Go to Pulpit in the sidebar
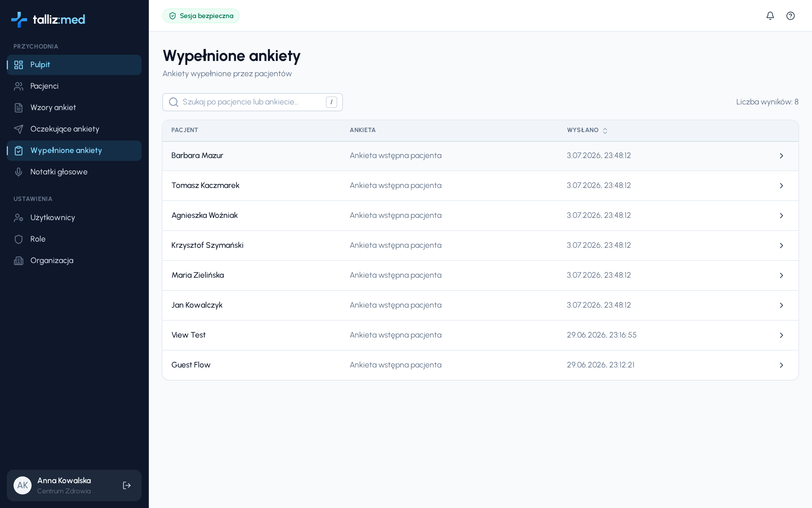Viewport: 812px width, 508px height. 74,65
